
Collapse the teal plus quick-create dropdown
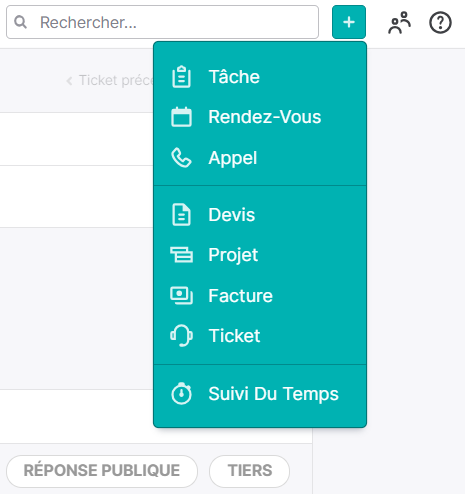tap(349, 22)
